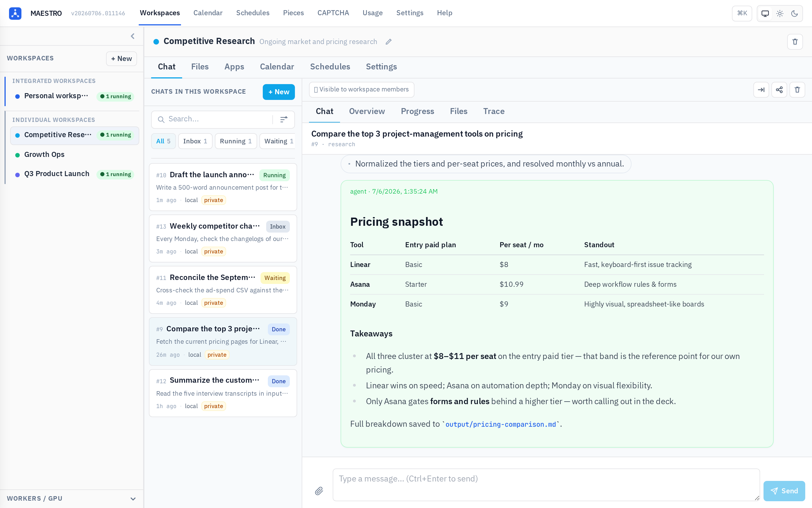Collapse the workspaces sidebar

pos(133,36)
